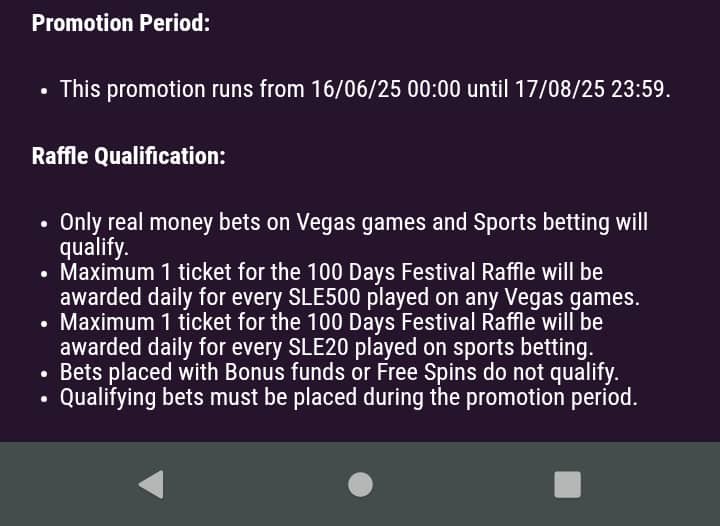Click the Bonus funds or Free Spins rule
This screenshot has width=720, height=526.
(339, 372)
